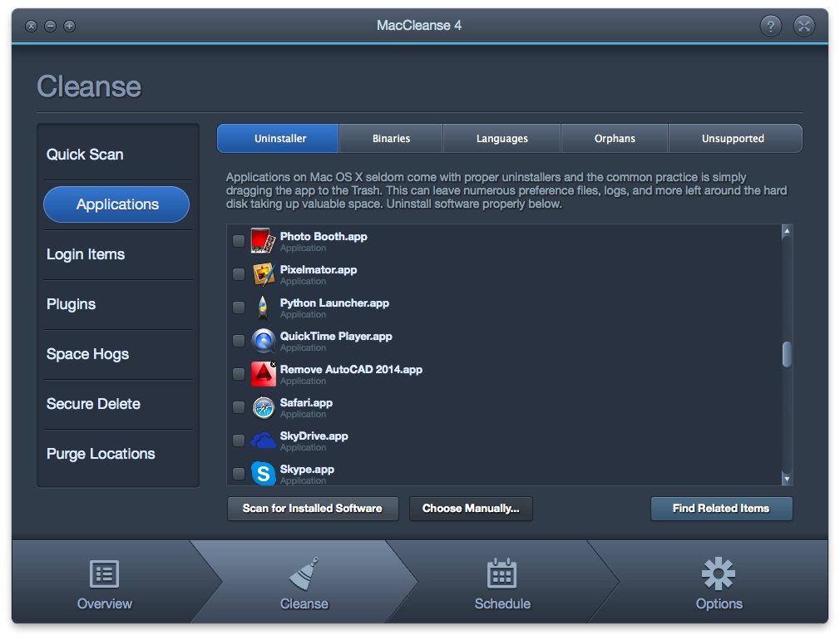The height and width of the screenshot is (640, 840).
Task: Select the Unsupported tab
Action: click(x=735, y=138)
